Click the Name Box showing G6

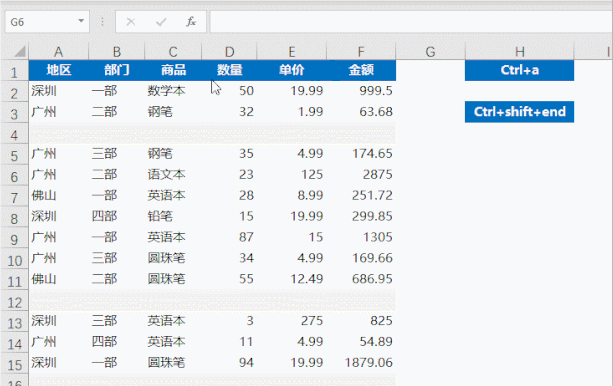click(47, 22)
